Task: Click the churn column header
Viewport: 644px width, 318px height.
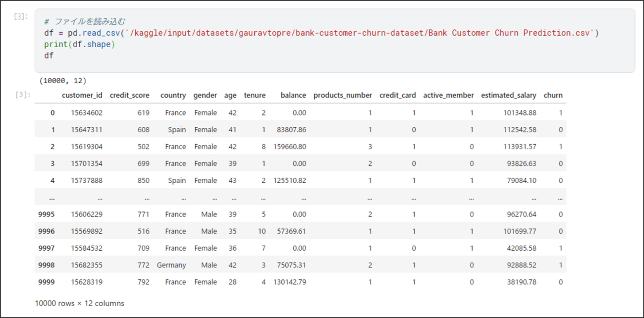Action: point(553,95)
